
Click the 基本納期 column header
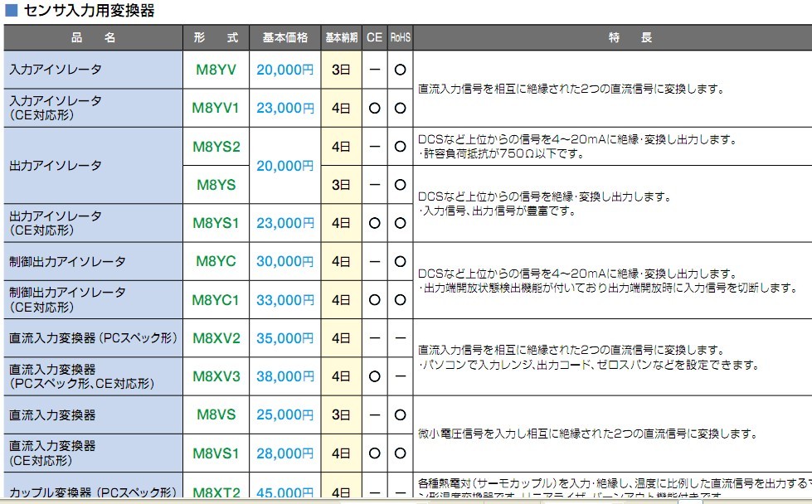(x=342, y=38)
